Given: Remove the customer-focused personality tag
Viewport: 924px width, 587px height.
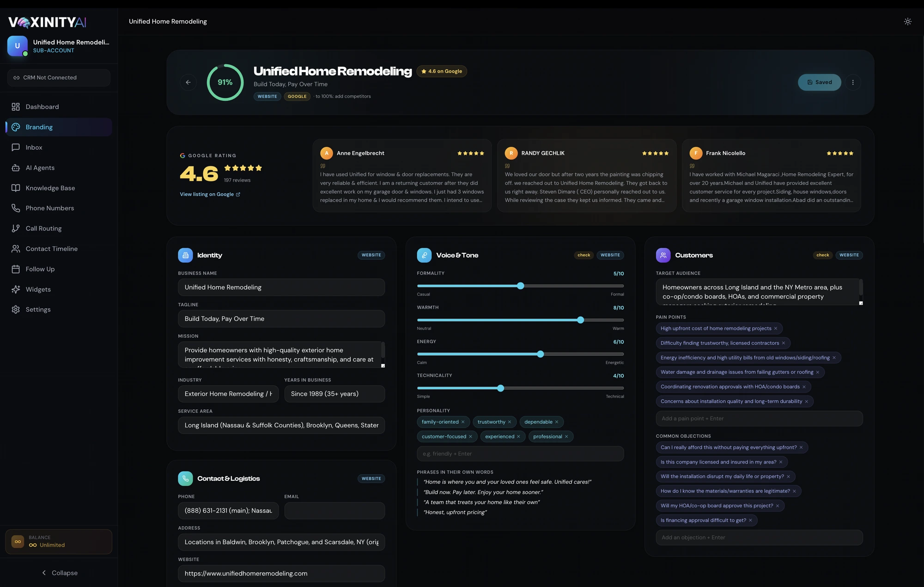Looking at the screenshot, I should [x=471, y=437].
